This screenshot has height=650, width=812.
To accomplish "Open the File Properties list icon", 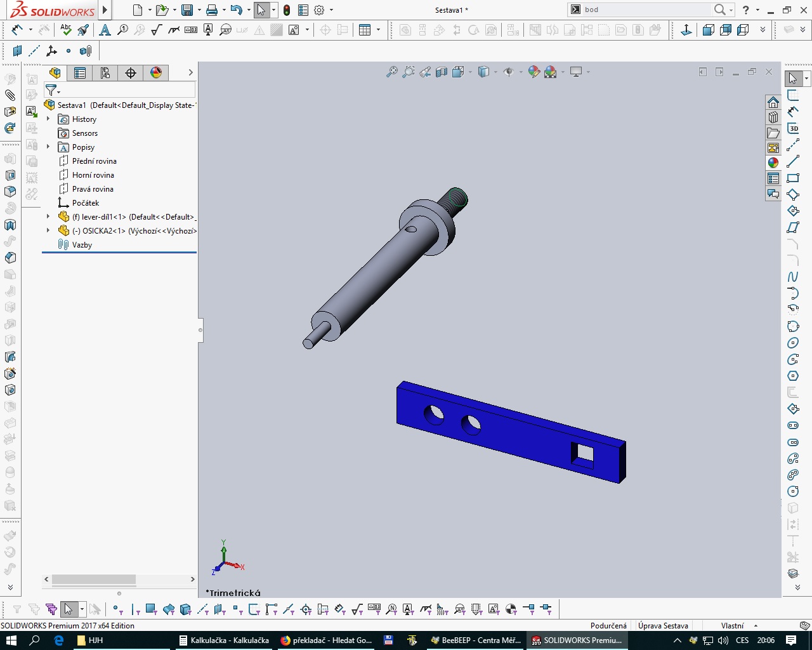I will click(x=303, y=10).
